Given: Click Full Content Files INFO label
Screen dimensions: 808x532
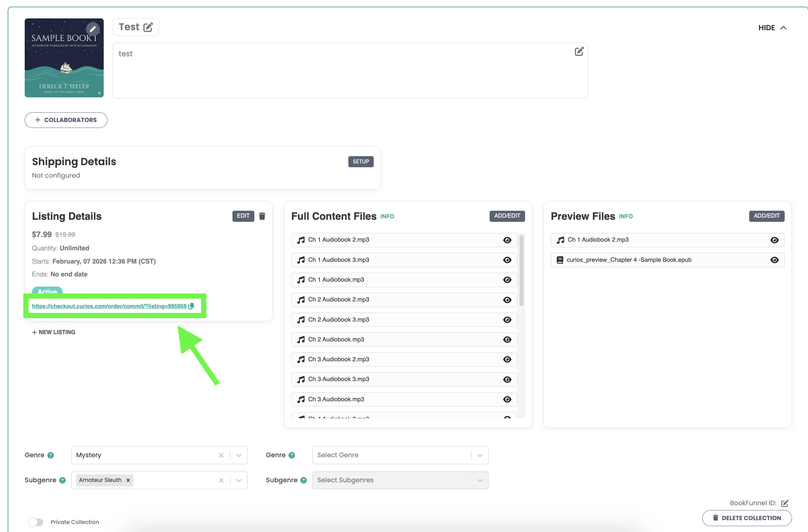Looking at the screenshot, I should [x=387, y=216].
